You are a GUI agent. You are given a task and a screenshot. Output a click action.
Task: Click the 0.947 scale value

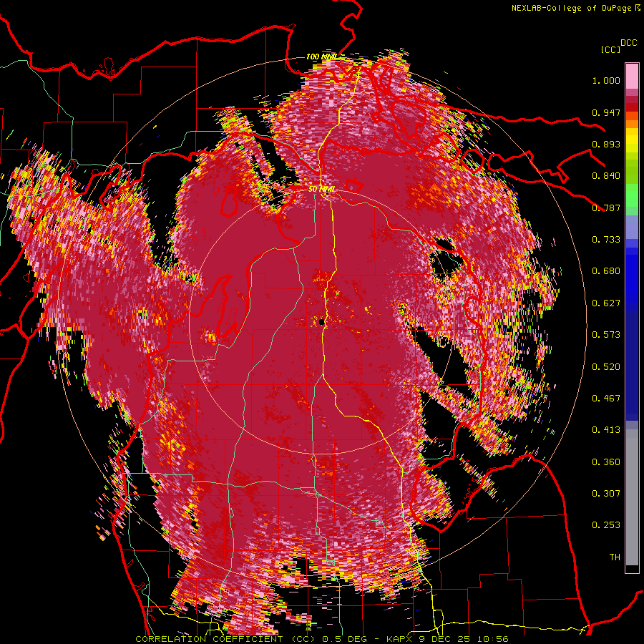(606, 112)
